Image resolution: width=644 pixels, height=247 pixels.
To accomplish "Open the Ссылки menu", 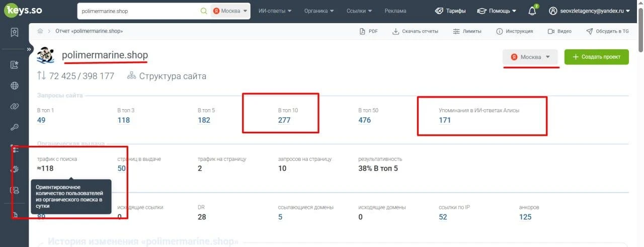I will (x=359, y=11).
